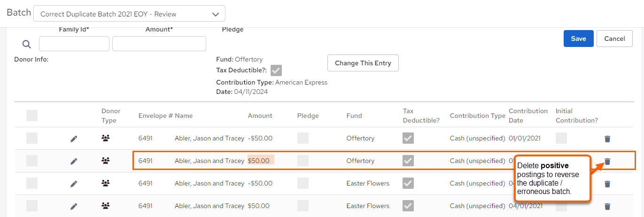Image resolution: width=644 pixels, height=217 pixels.
Task: Delete the positive $50.00 Offertory posting
Action: click(607, 161)
